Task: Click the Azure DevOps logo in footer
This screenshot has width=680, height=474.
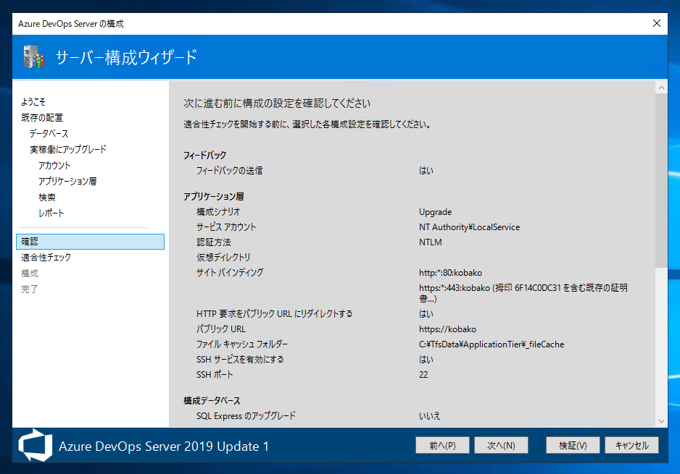Action: coord(35,445)
